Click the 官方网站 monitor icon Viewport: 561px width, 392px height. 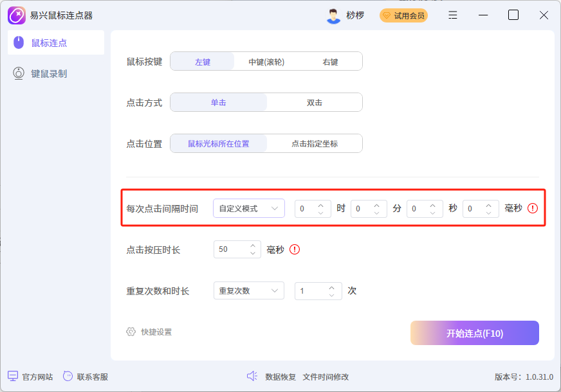tap(14, 377)
